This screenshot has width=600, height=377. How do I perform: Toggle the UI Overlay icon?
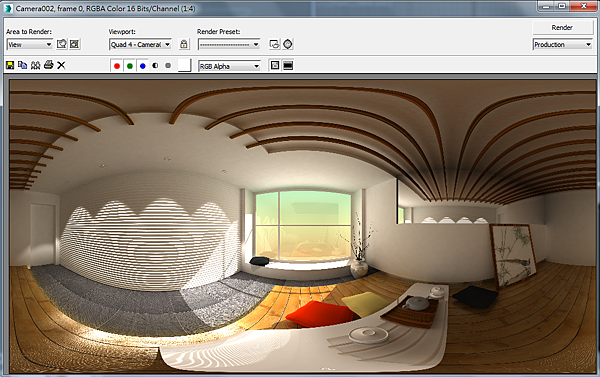pyautogui.click(x=275, y=65)
